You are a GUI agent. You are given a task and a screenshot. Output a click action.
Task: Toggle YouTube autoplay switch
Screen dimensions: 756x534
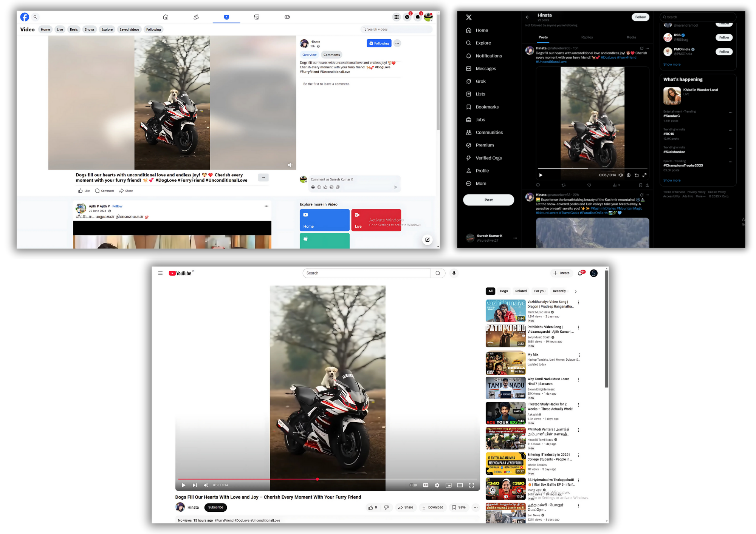[x=414, y=485]
